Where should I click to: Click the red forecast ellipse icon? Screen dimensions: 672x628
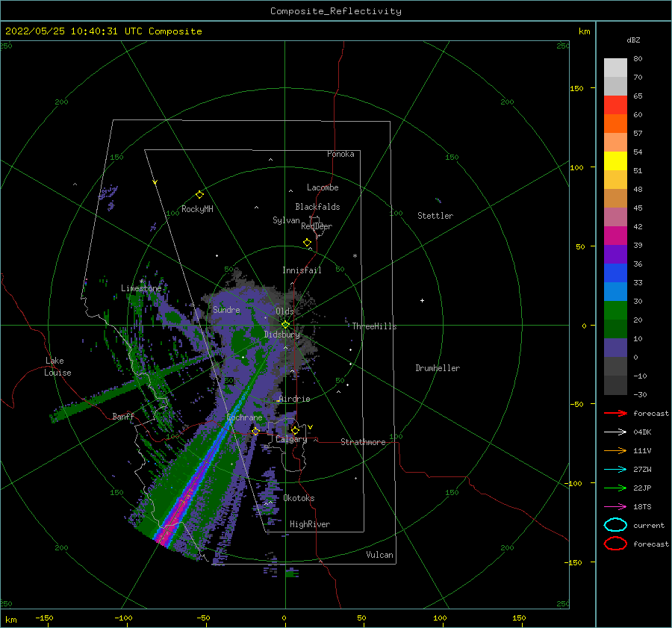(x=615, y=544)
